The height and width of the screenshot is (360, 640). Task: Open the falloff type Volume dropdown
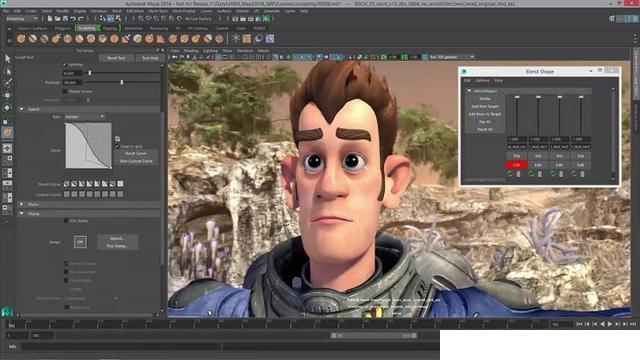point(84,117)
